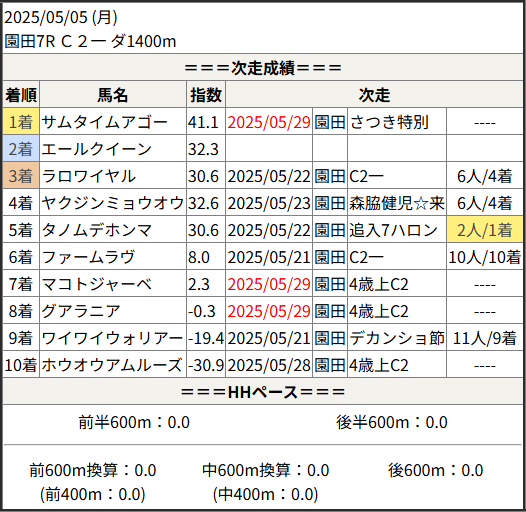Click horse name サムタイムアゴー
This screenshot has width=526, height=512.
click(x=104, y=122)
